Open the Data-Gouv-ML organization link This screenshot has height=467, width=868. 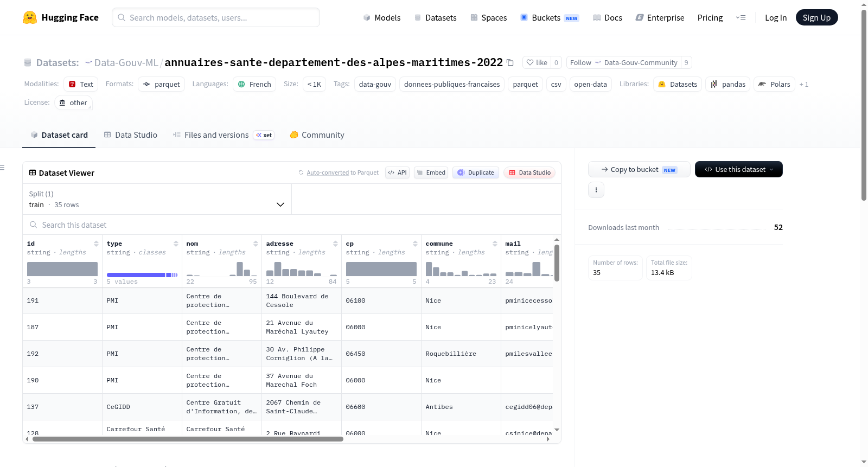[x=126, y=62]
